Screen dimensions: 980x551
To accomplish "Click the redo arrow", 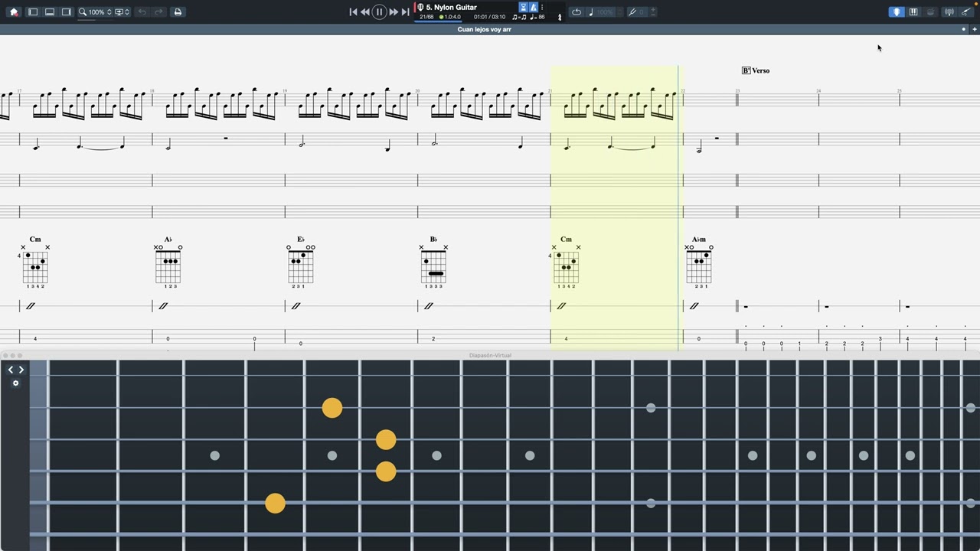I will (x=159, y=12).
